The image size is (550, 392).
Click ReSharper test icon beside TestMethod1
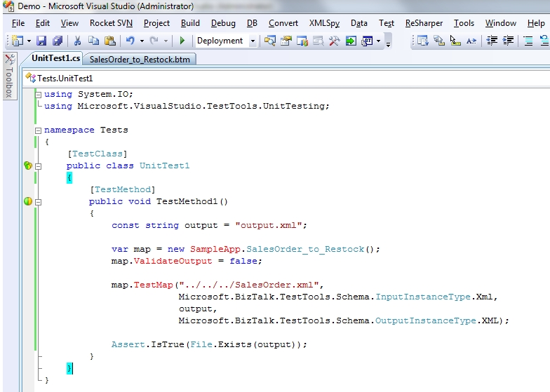tap(28, 201)
